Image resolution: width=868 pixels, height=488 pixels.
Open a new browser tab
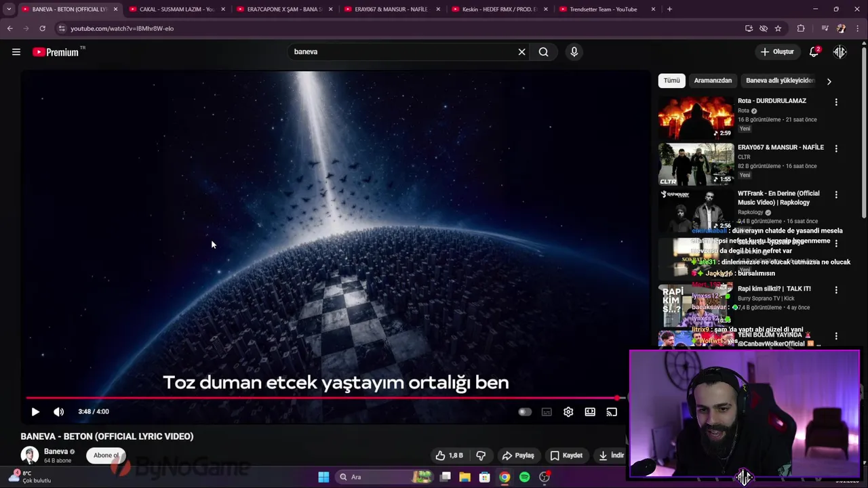pyautogui.click(x=669, y=9)
